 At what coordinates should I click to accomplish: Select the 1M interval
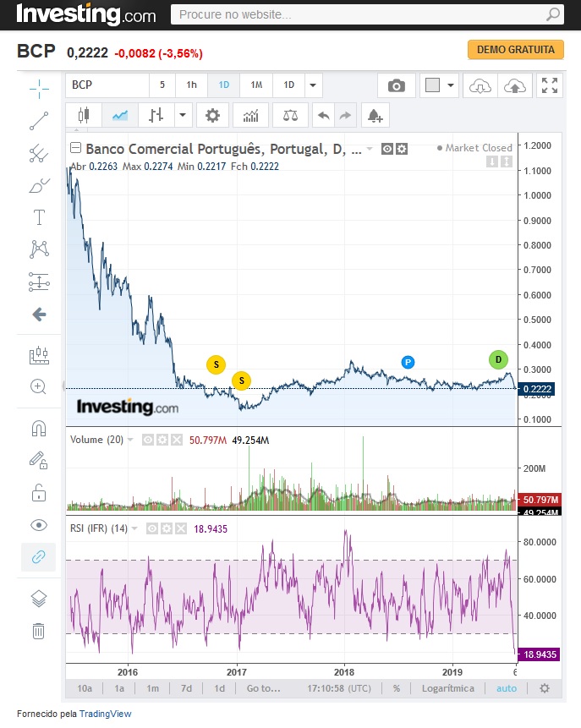256,85
